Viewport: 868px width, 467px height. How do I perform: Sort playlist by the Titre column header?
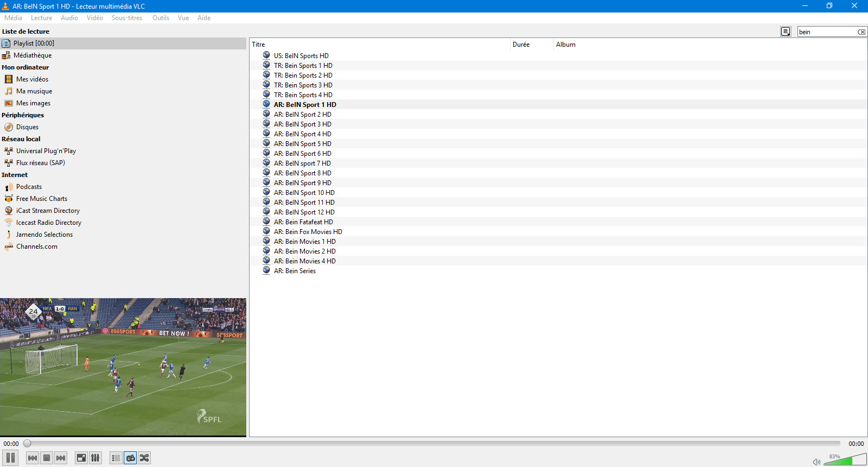click(380, 45)
